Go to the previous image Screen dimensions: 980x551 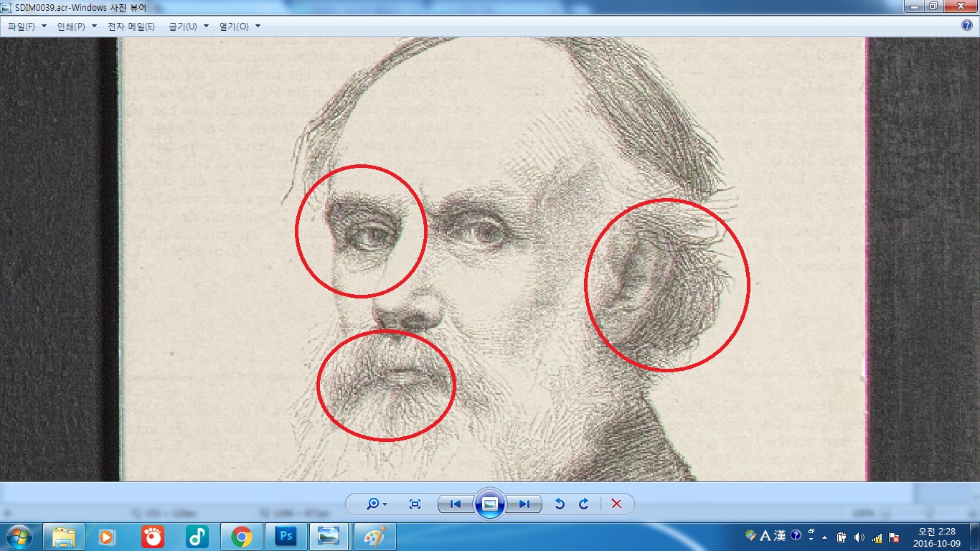(456, 504)
